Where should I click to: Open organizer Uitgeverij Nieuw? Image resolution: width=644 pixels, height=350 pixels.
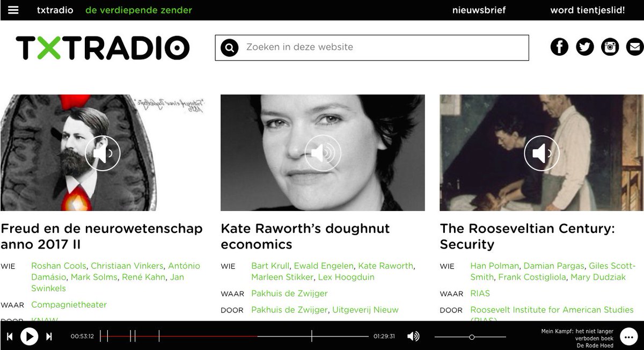pyautogui.click(x=365, y=310)
